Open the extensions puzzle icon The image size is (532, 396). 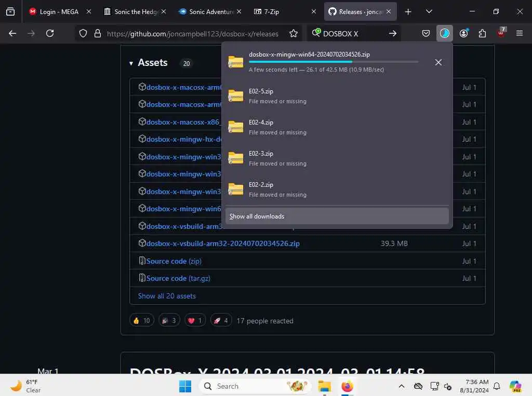pyautogui.click(x=482, y=33)
